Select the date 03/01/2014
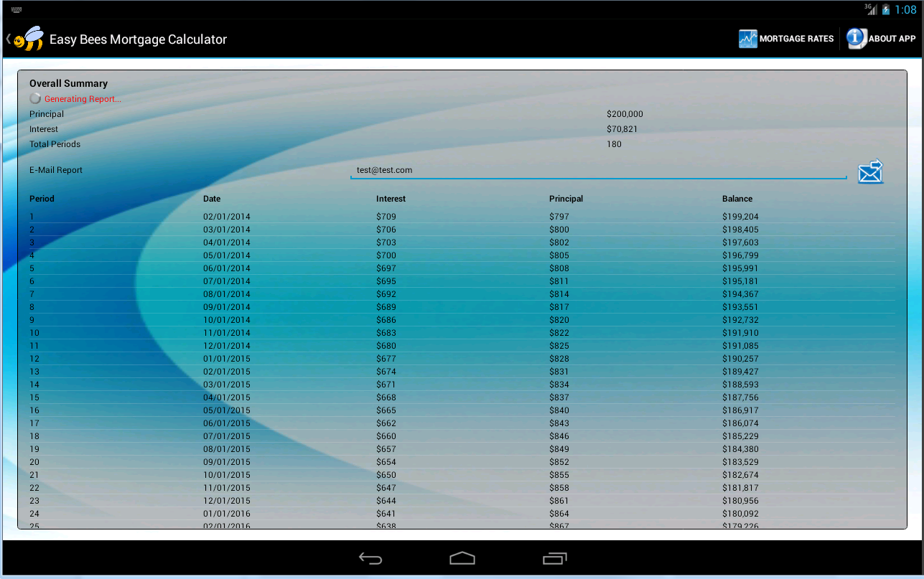The image size is (924, 579). [227, 230]
